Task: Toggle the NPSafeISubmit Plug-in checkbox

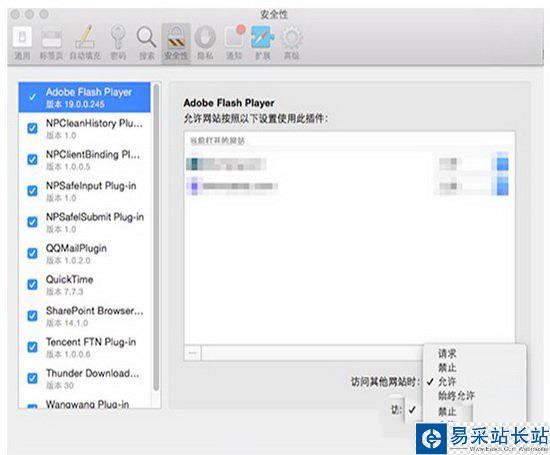Action: (x=32, y=222)
